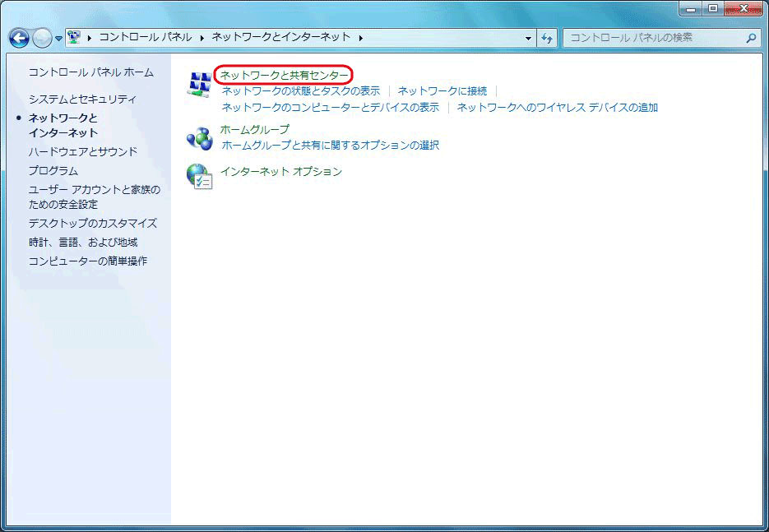
Task: Expand the address bar history dropdown
Action: click(x=529, y=38)
